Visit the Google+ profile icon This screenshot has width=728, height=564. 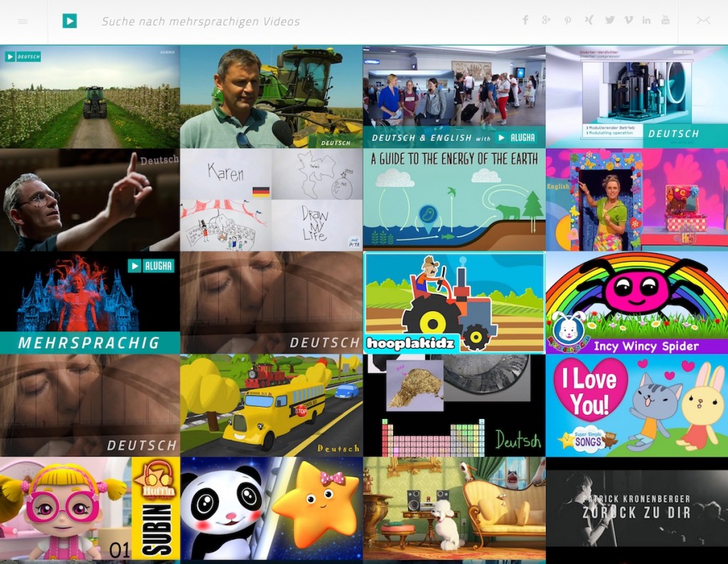(x=546, y=20)
